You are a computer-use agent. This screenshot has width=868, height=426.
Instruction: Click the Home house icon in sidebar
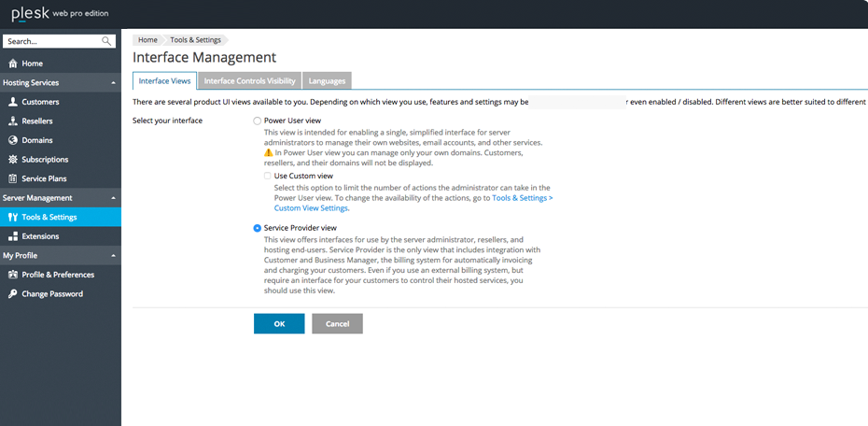coord(12,64)
